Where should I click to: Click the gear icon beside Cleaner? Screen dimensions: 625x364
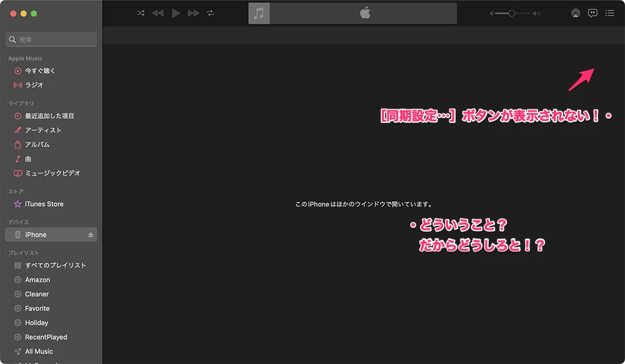coord(17,294)
